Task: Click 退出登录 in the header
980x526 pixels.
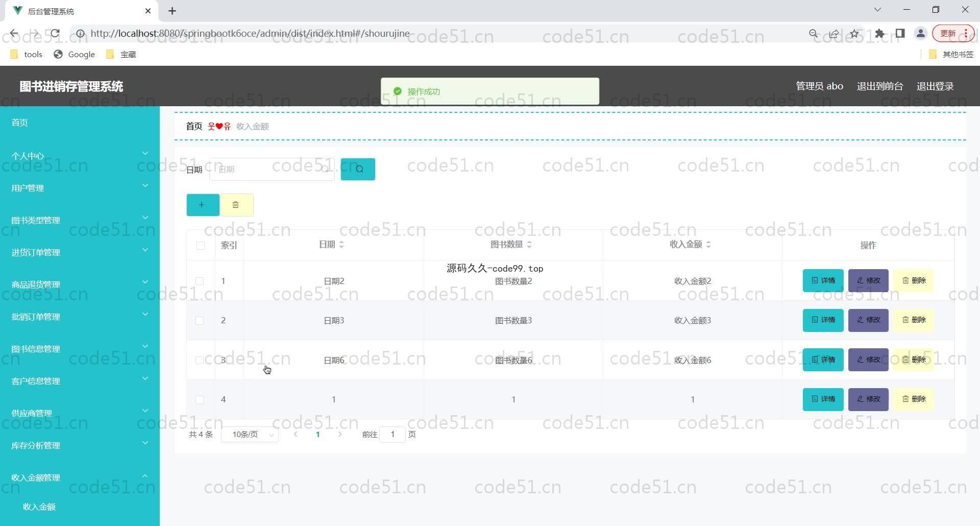Action: [x=935, y=86]
